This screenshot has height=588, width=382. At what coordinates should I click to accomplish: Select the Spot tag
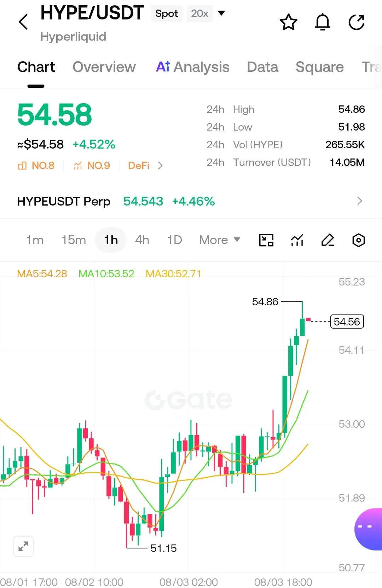167,13
